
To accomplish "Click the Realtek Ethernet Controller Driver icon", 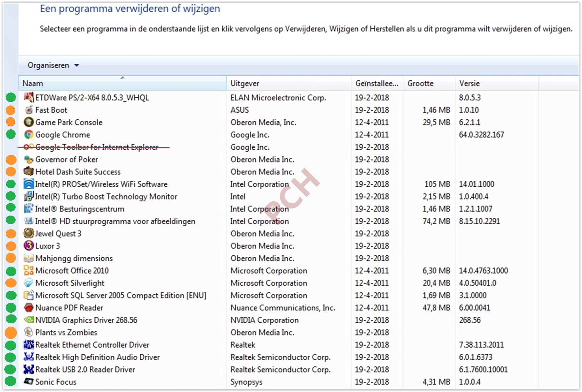I will (x=29, y=345).
